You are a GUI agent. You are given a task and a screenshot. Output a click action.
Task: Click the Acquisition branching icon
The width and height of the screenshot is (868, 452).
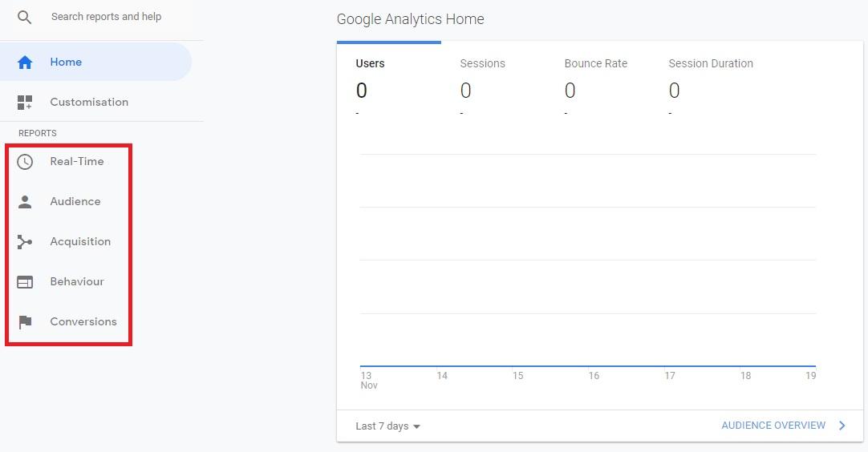25,242
